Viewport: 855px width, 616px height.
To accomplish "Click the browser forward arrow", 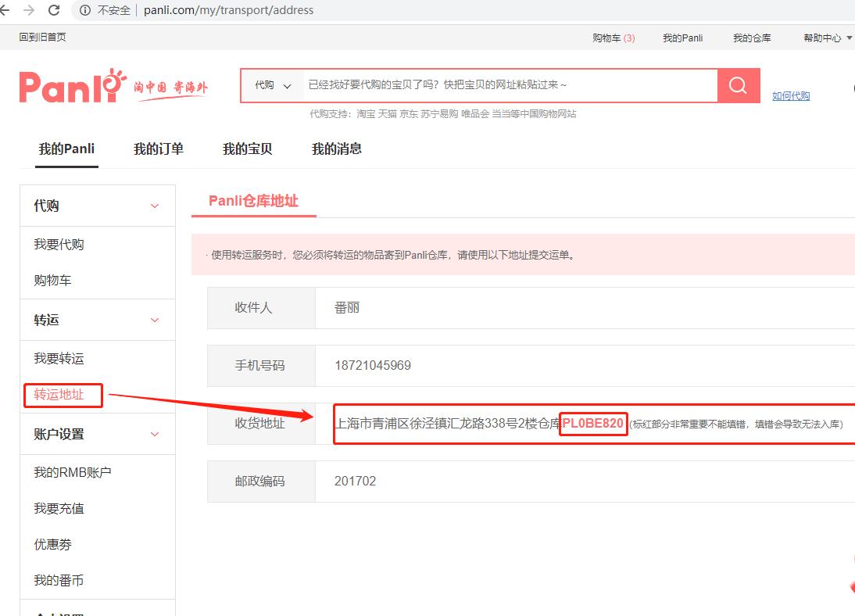I will [30, 11].
